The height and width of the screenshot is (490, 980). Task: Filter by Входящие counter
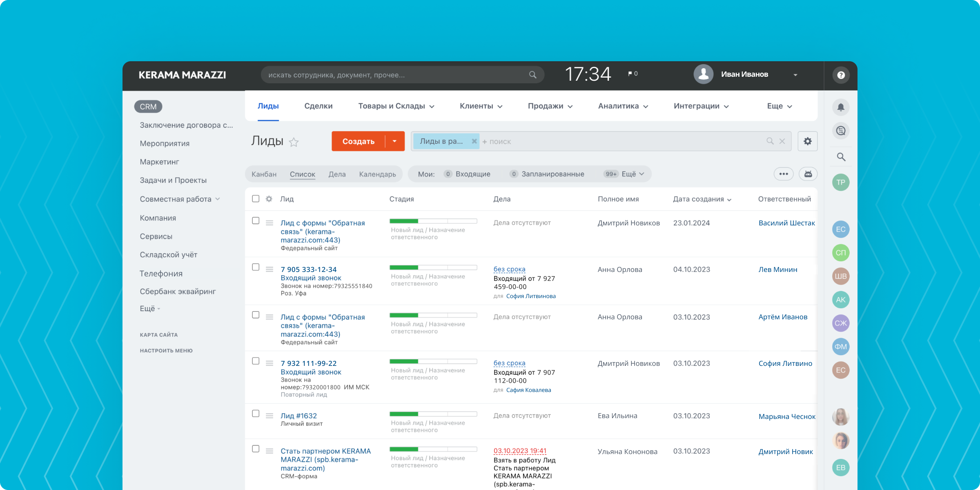467,174
